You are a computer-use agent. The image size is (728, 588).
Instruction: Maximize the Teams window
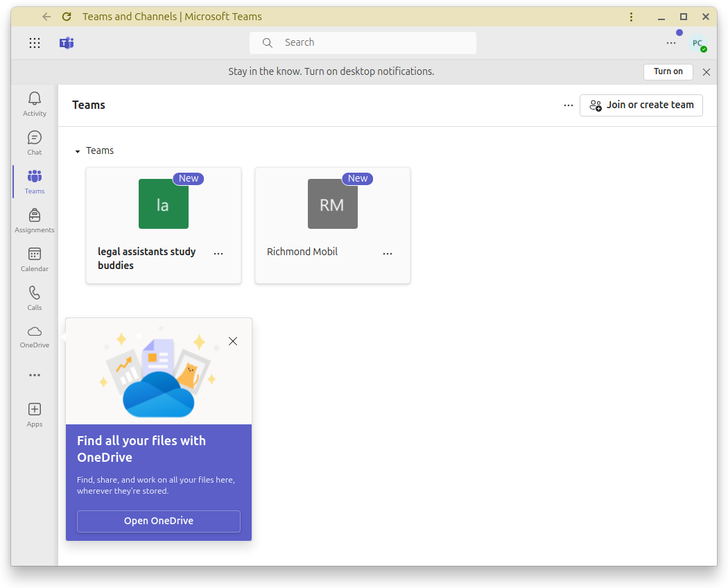(x=684, y=17)
